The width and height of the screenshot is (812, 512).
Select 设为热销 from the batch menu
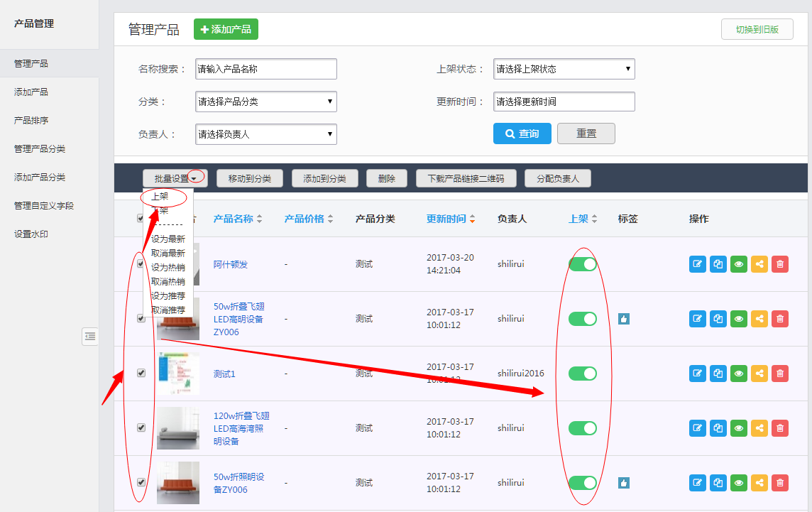(x=168, y=268)
